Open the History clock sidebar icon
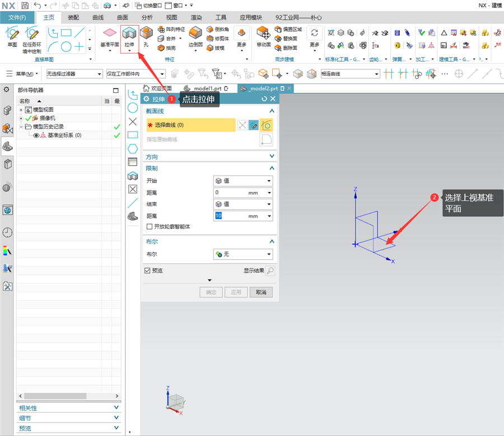 pos(7,232)
